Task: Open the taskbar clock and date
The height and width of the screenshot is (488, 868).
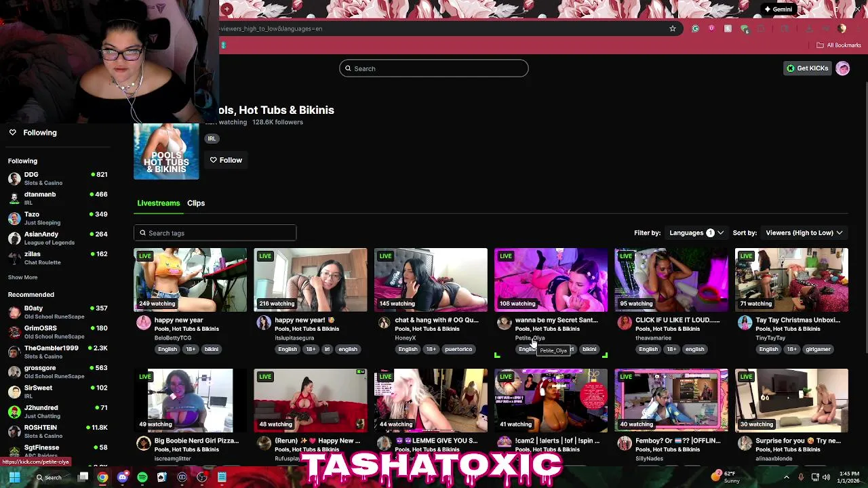Action: coord(849,477)
